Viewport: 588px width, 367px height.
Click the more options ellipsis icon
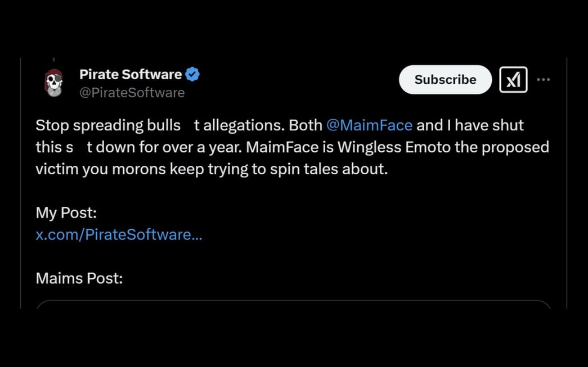click(544, 79)
